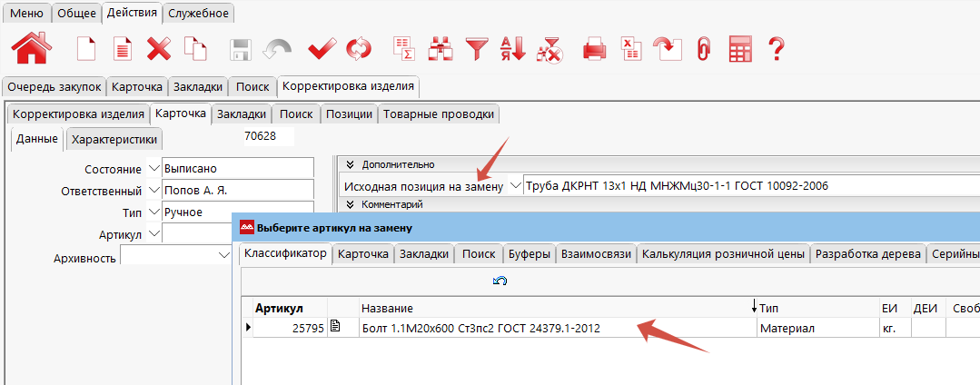
Task: Refresh data with the circular arrows icon
Action: pos(359,49)
